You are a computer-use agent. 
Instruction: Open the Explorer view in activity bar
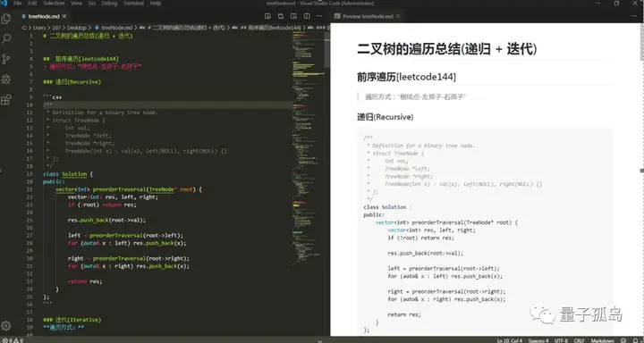[6, 19]
